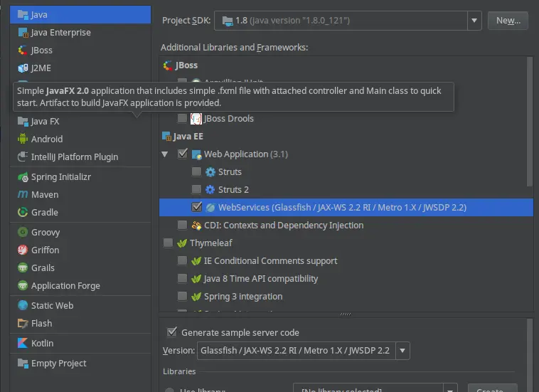Choose the Spring Initializr icon
Image resolution: width=539 pixels, height=392 pixels.
pyautogui.click(x=23, y=176)
